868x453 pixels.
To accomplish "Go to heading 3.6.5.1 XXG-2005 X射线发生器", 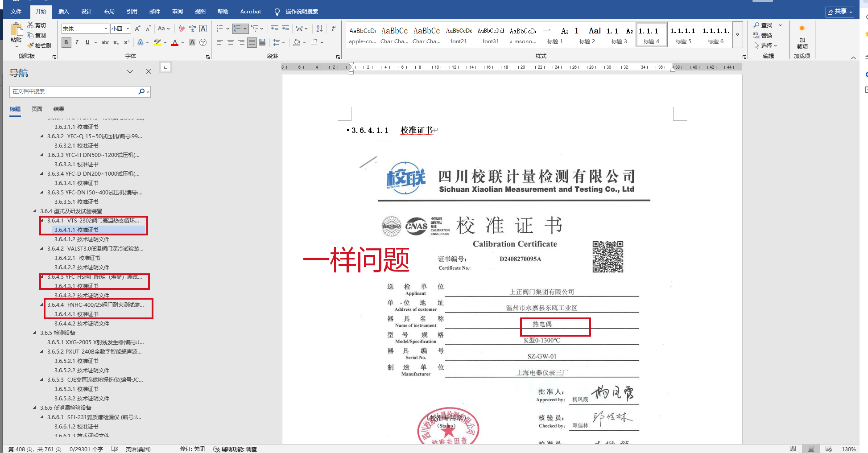I will 95,342.
